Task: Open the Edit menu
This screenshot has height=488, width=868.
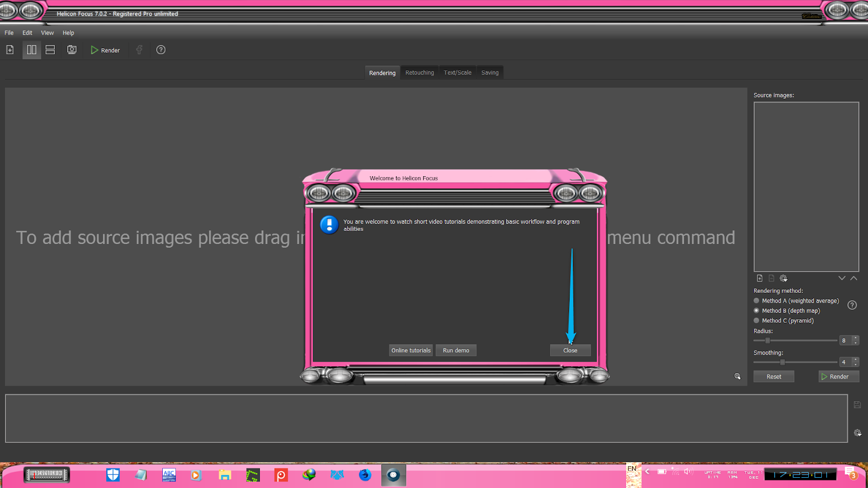Action: [x=27, y=33]
